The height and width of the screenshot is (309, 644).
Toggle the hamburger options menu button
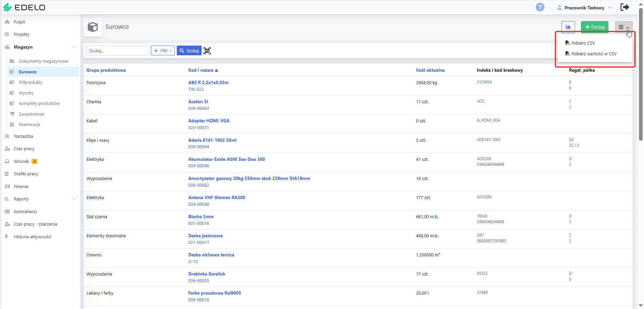point(624,27)
